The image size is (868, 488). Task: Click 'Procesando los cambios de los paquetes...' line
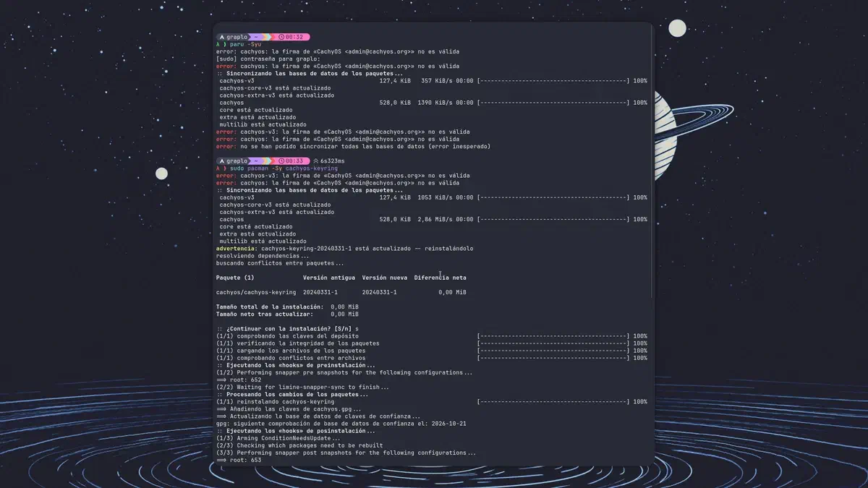point(292,394)
